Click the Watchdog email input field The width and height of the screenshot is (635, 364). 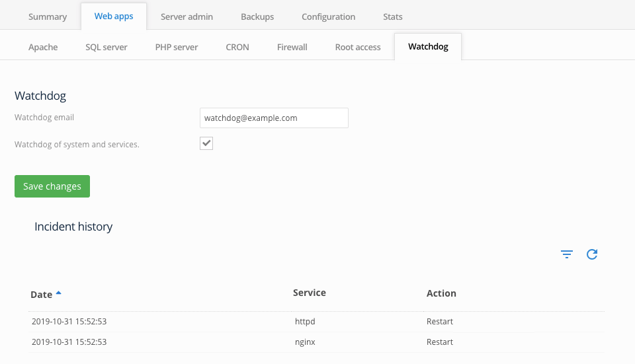274,118
